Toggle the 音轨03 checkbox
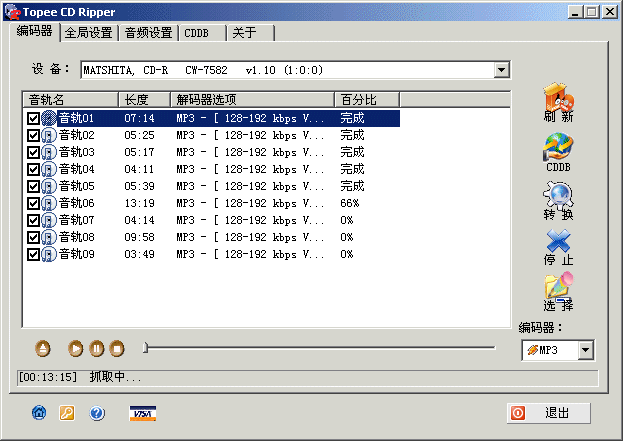Image resolution: width=623 pixels, height=441 pixels. tap(33, 153)
